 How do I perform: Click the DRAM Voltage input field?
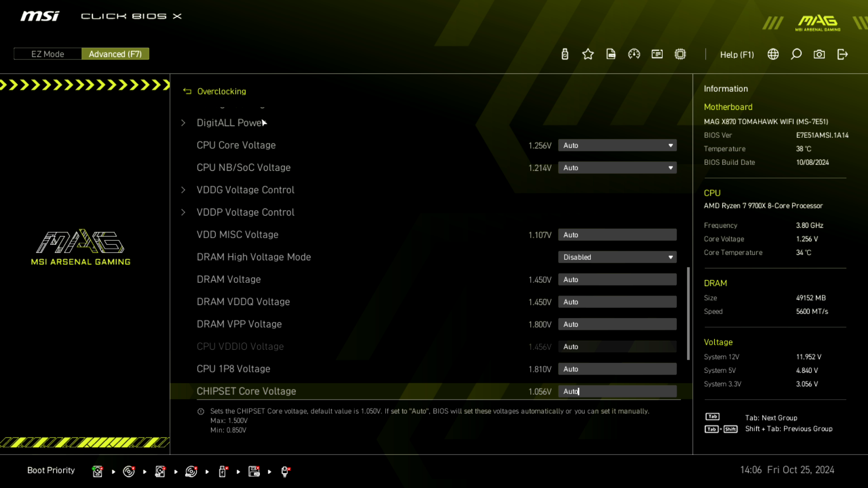click(x=617, y=280)
